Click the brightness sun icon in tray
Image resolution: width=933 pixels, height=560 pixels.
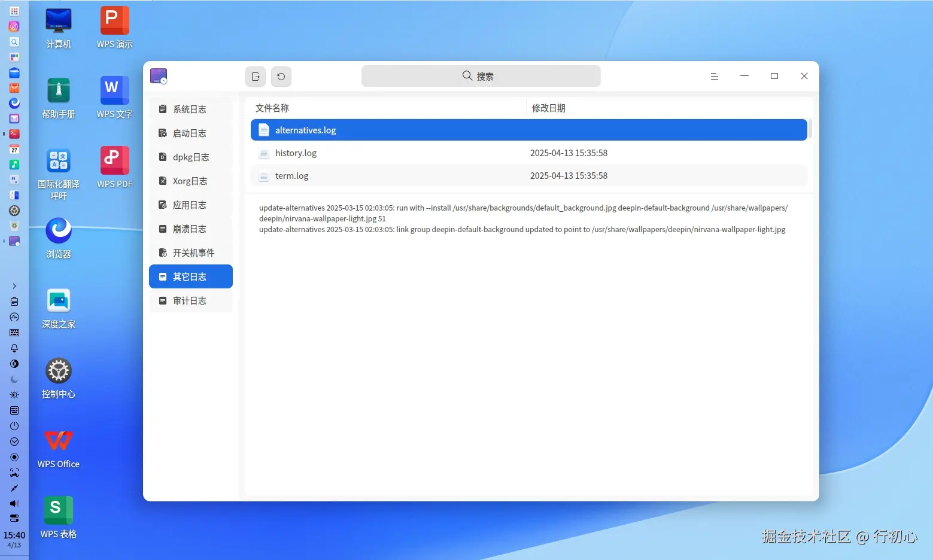click(14, 395)
